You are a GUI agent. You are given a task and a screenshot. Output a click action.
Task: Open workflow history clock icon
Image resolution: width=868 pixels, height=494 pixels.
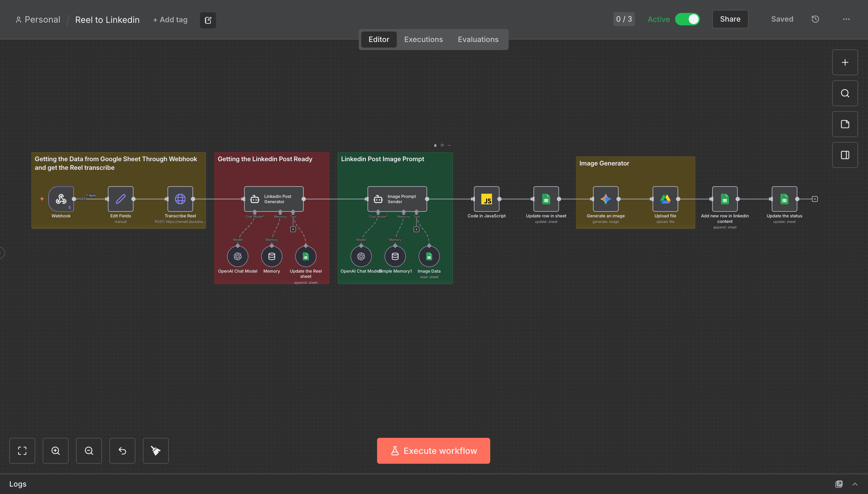815,19
